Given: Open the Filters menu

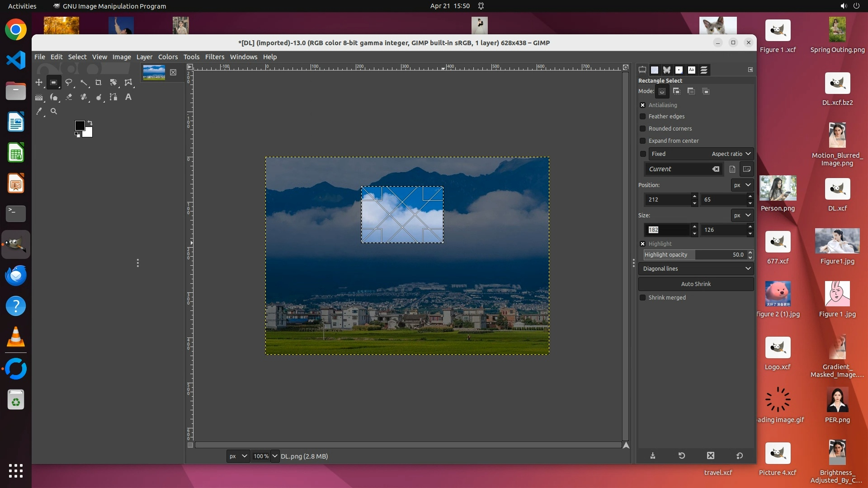Looking at the screenshot, I should pyautogui.click(x=214, y=57).
